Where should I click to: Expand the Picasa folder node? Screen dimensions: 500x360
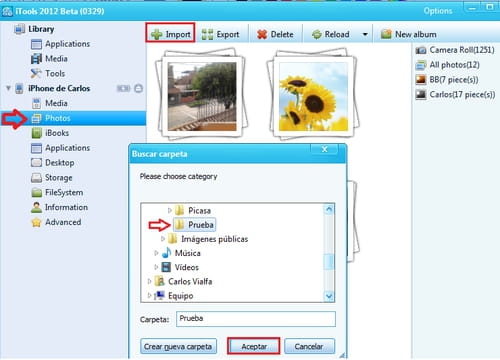[169, 210]
